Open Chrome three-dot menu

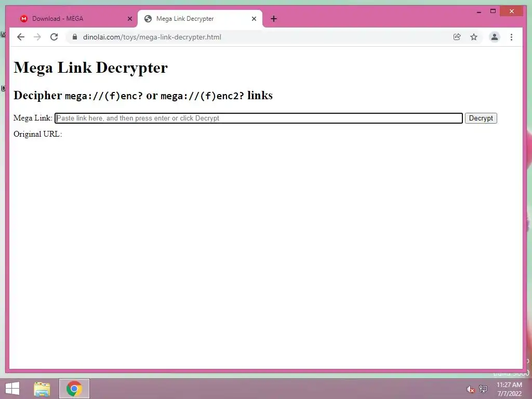coord(511,37)
